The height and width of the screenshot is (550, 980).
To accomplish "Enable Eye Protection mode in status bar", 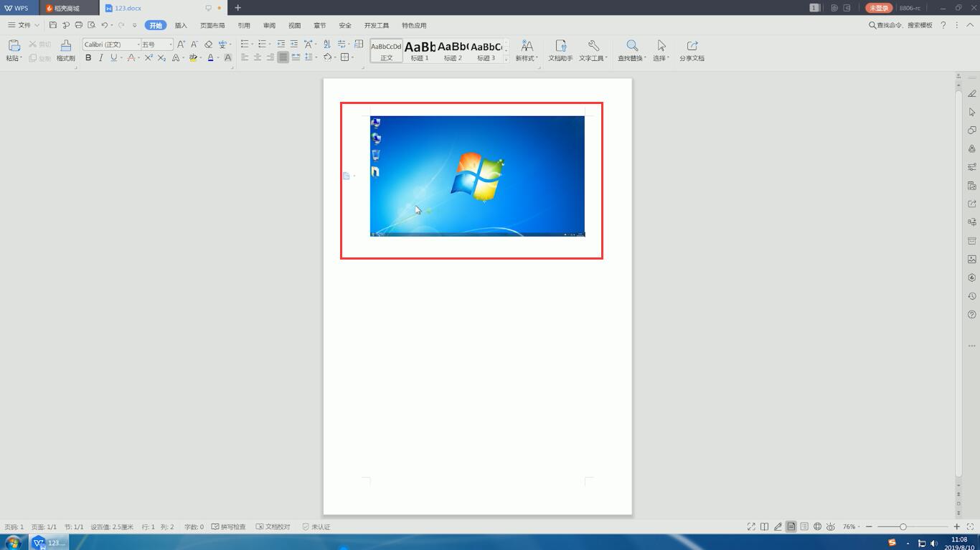I will (830, 526).
